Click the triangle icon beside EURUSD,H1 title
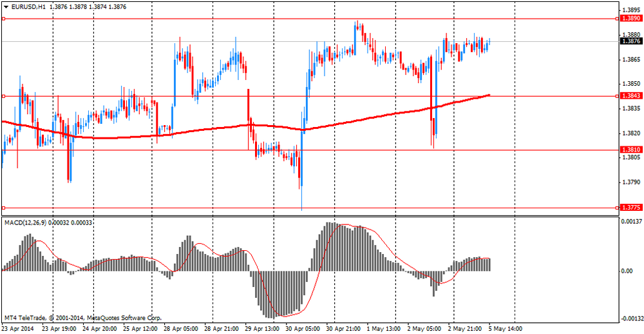The height and width of the screenshot is (334, 644). click(6, 6)
